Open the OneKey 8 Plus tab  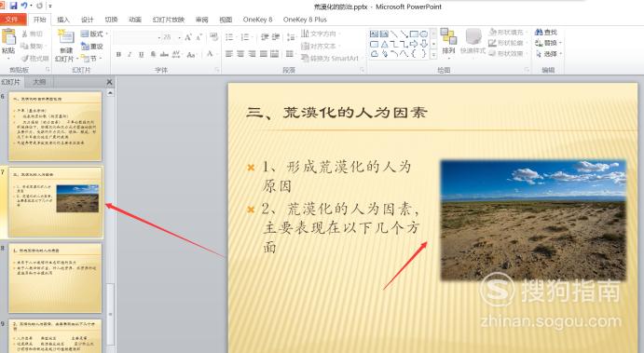click(305, 20)
